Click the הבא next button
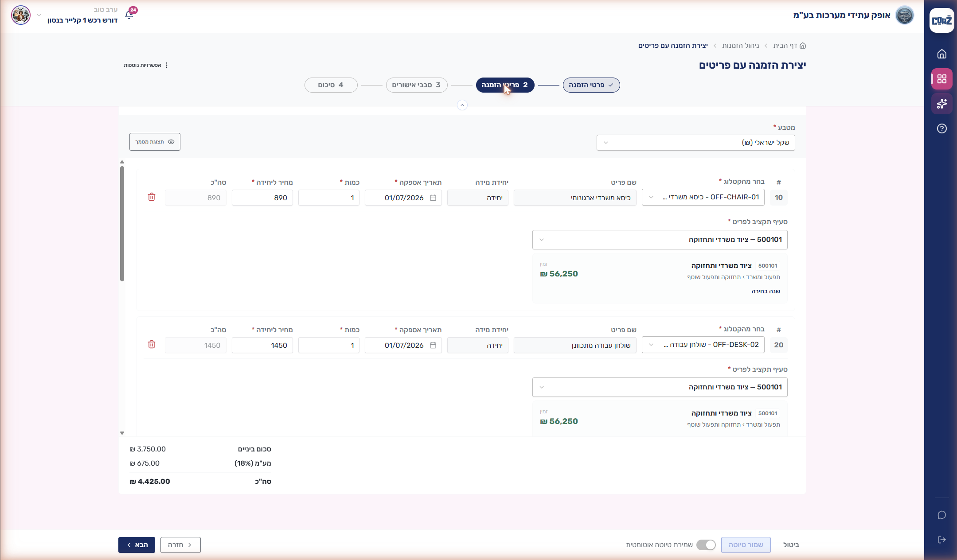The height and width of the screenshot is (560, 957). 137,545
